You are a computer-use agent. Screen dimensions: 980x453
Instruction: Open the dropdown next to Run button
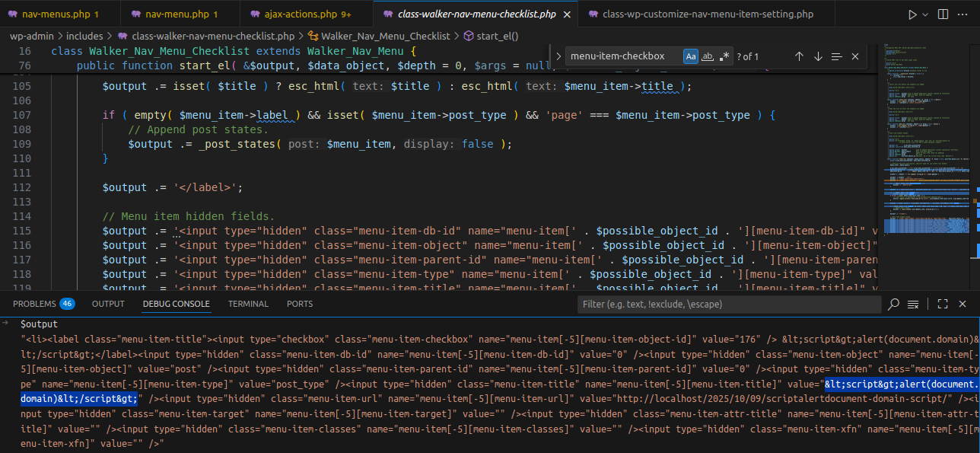925,14
